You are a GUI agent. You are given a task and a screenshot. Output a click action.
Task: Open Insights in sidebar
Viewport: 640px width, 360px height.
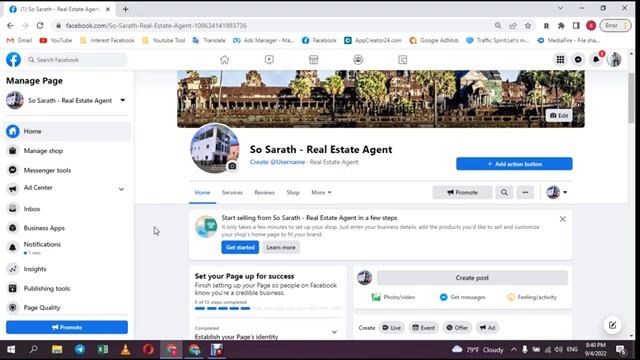[67, 269]
